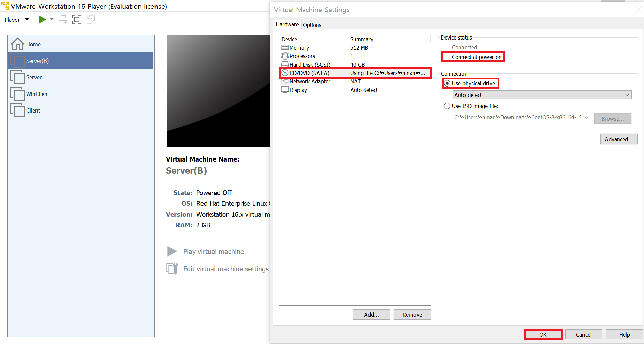Screen dimensions: 644x344
Task: Select the Processors device icon
Action: point(285,56)
